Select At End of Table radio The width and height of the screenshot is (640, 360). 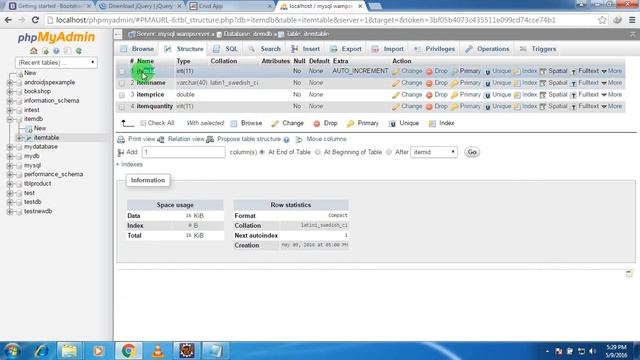(262, 152)
